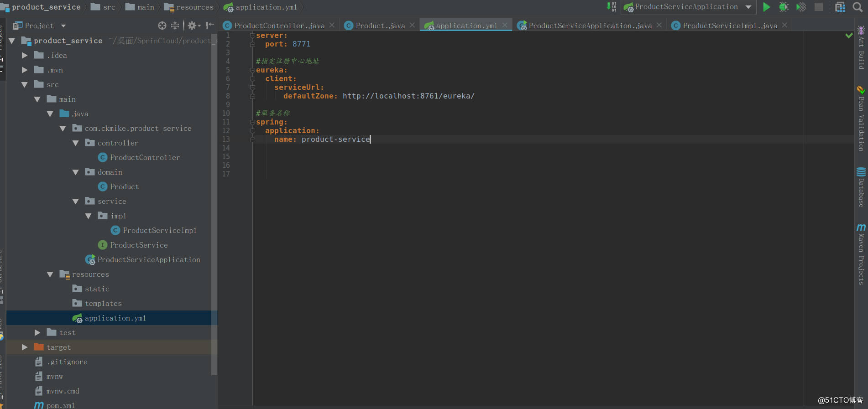Place cursor on port 8771 value

301,44
